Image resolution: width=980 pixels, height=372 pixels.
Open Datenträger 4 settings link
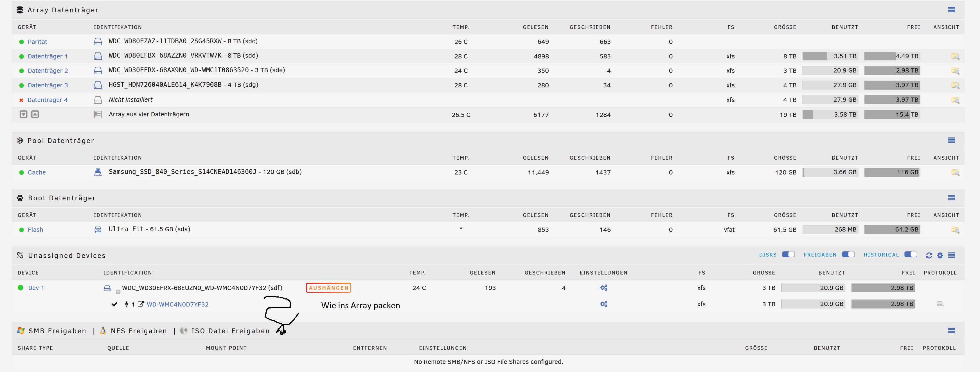(x=48, y=100)
